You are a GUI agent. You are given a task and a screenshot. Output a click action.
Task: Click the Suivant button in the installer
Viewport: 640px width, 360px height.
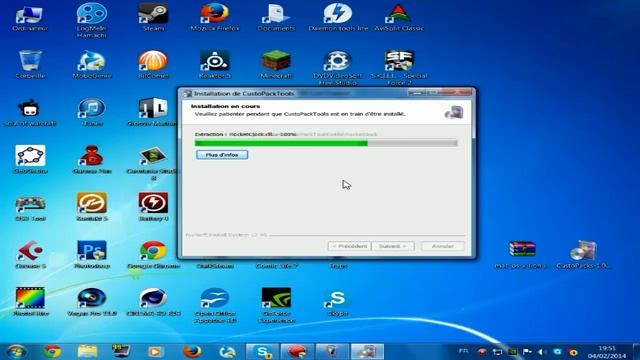(393, 246)
